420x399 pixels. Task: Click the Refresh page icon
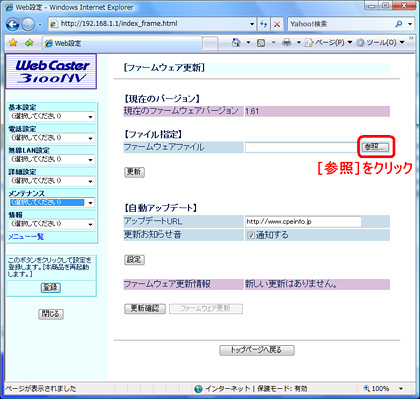click(264, 24)
